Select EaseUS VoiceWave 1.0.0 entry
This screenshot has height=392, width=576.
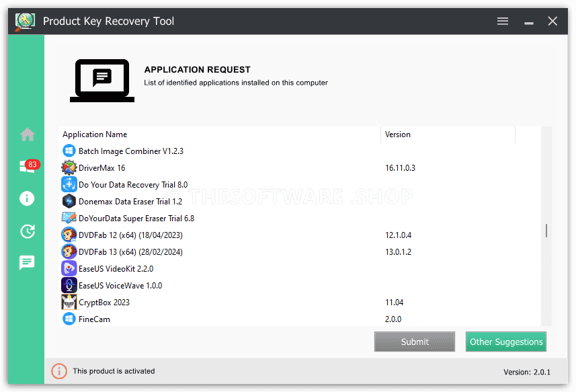pos(120,286)
